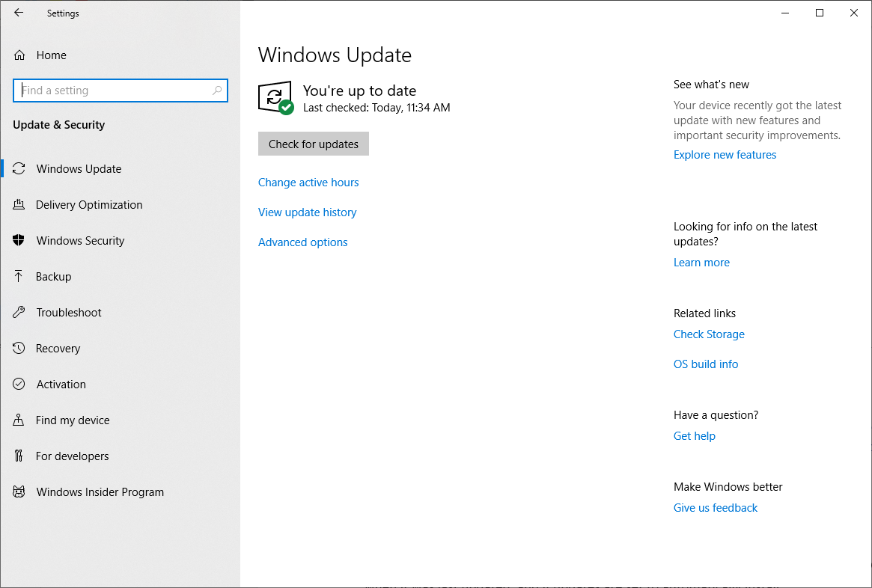Screen dimensions: 872x588
Task: Go to Delivery Optimization settings
Action: [x=120, y=204]
